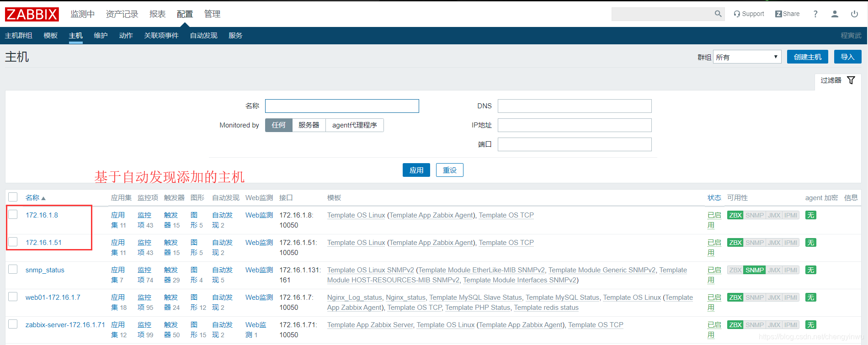Apply the filter with 应用
This screenshot has width=868, height=345.
pos(416,170)
